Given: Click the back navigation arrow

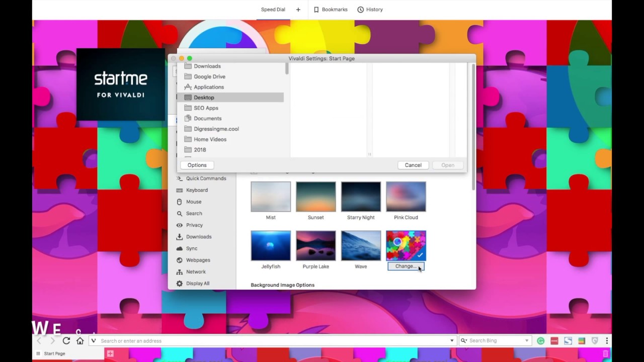Looking at the screenshot, I should [x=39, y=340].
